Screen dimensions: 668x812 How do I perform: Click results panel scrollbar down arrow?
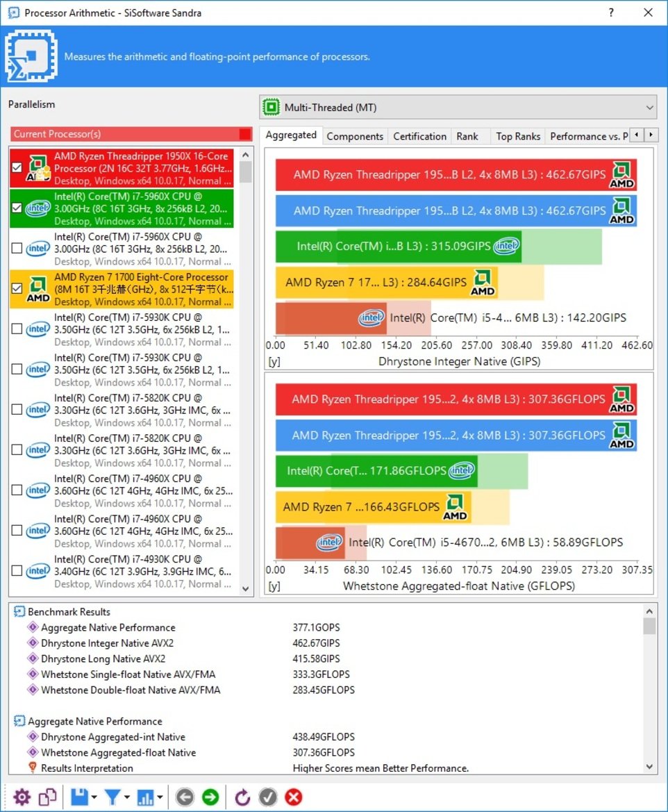pos(649,767)
